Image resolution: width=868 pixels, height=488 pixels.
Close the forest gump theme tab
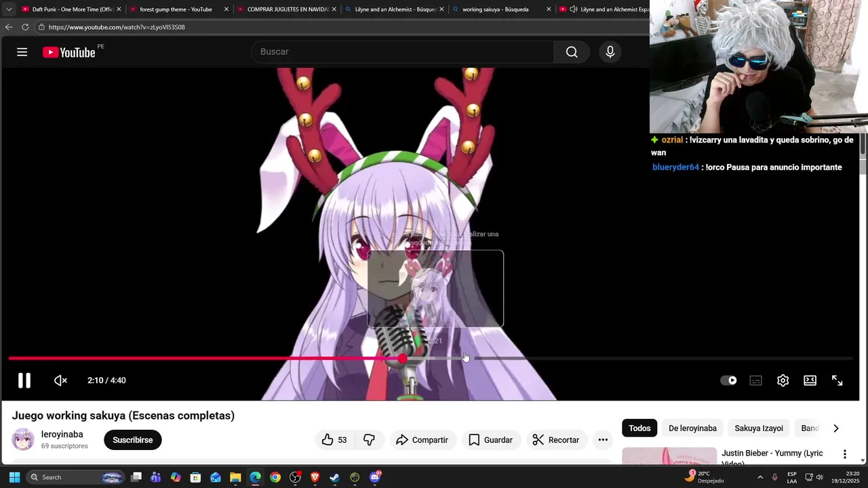click(x=226, y=9)
